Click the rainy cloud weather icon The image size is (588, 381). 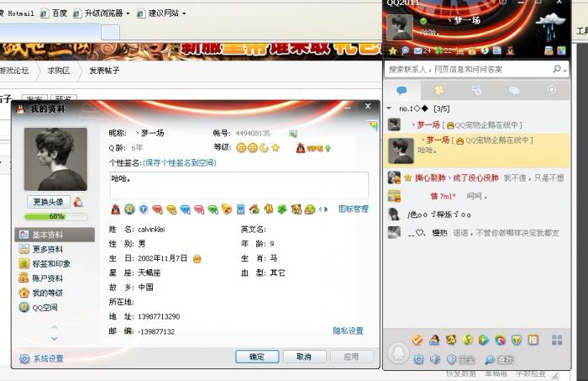click(x=549, y=26)
